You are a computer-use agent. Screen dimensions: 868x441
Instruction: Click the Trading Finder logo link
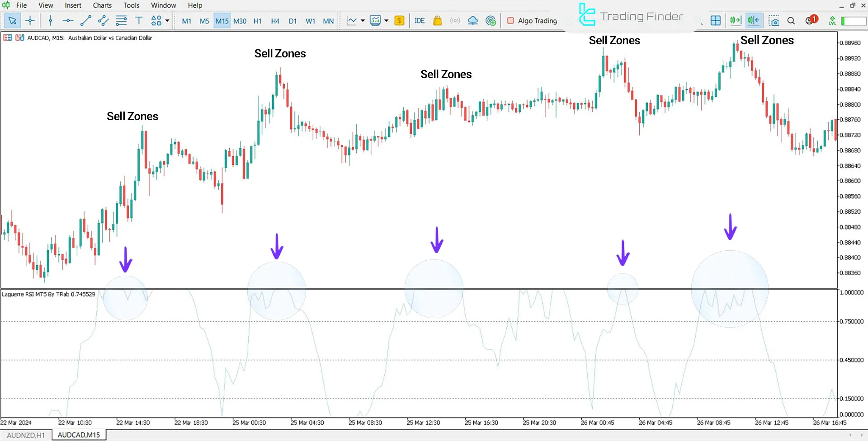(x=631, y=16)
